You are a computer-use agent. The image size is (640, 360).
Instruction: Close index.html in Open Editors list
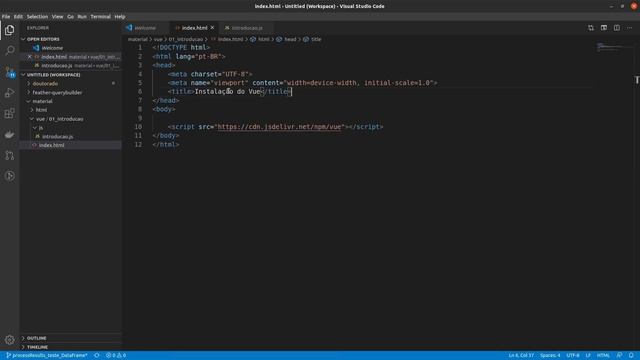(x=29, y=57)
